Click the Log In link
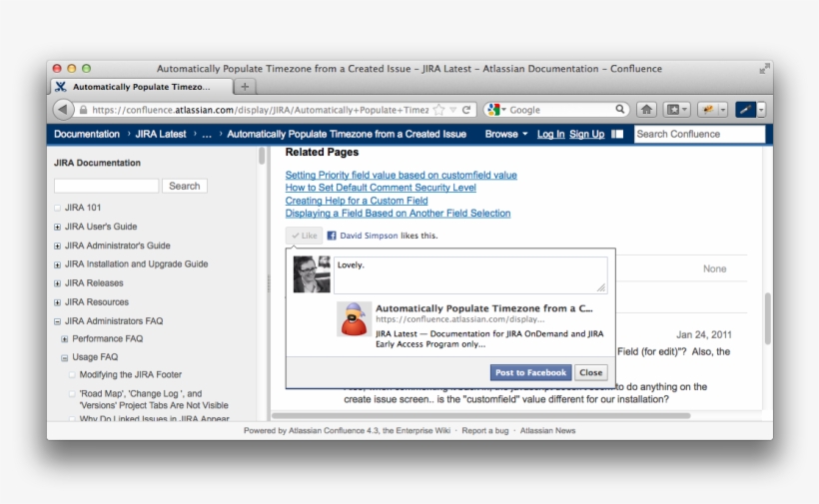 [550, 134]
